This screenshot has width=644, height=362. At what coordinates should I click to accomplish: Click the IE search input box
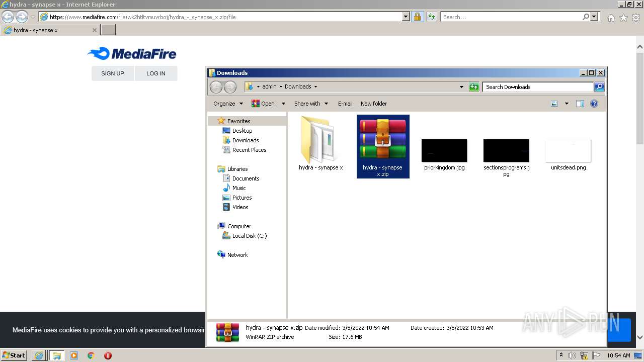pos(511,17)
